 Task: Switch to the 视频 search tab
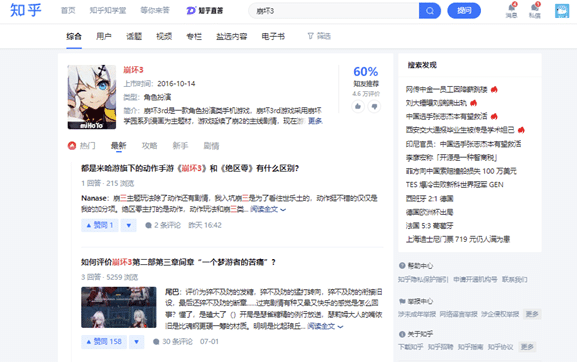(164, 36)
